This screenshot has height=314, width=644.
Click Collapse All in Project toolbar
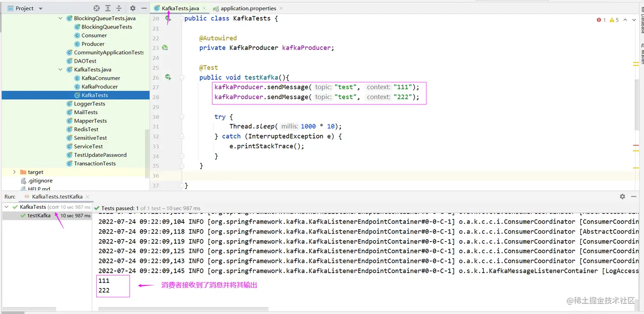coord(119,8)
